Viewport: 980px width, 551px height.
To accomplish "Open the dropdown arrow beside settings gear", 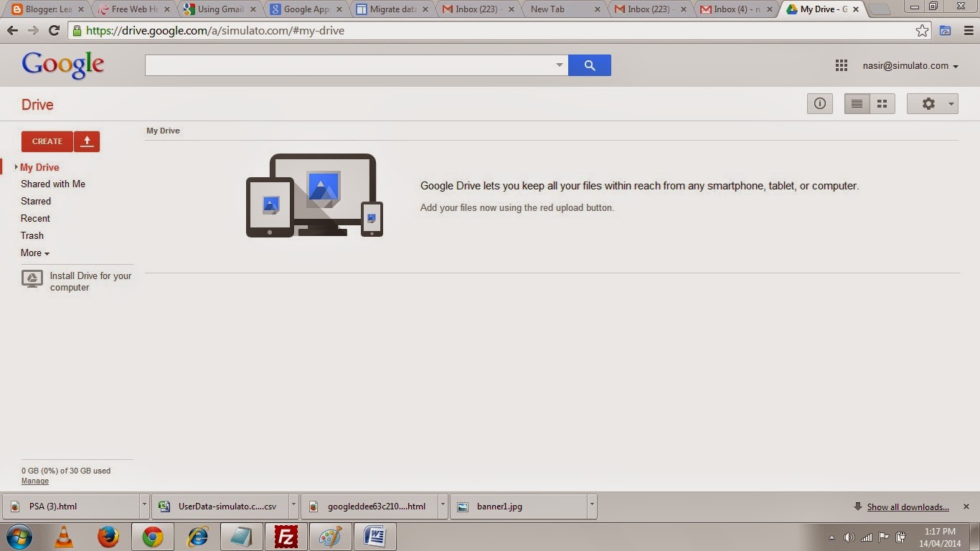I will pyautogui.click(x=951, y=104).
